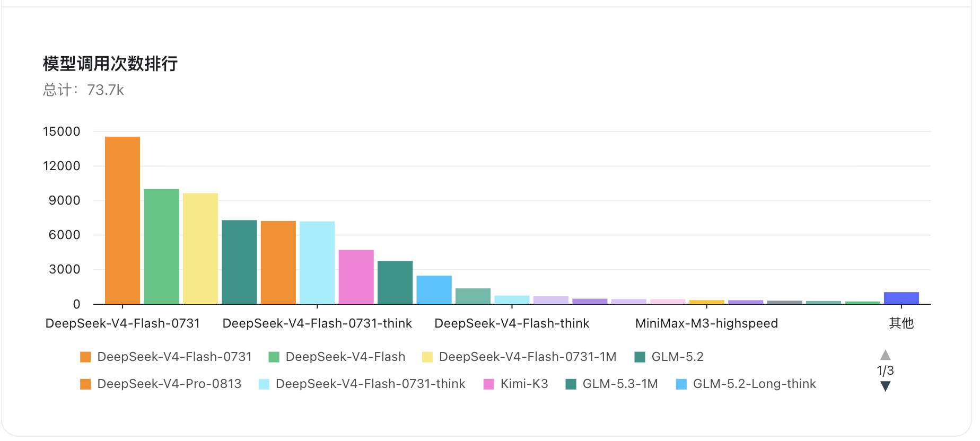Toggle the GLM-5.3-1M legend entry
The width and height of the screenshot is (980, 441).
(611, 384)
